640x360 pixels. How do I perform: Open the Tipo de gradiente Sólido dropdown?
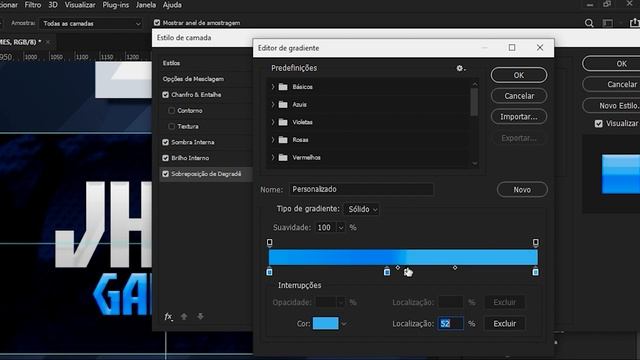[362, 209]
